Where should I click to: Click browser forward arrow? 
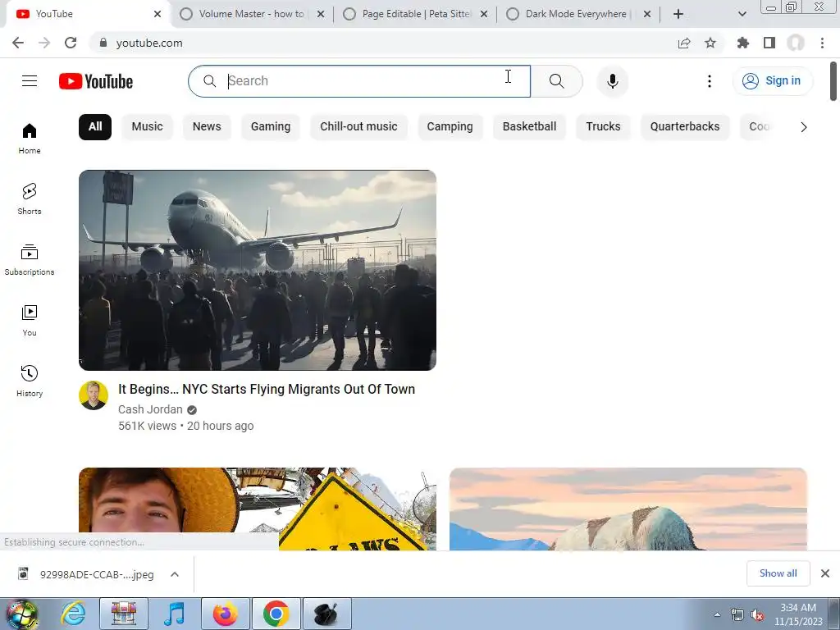click(x=44, y=43)
